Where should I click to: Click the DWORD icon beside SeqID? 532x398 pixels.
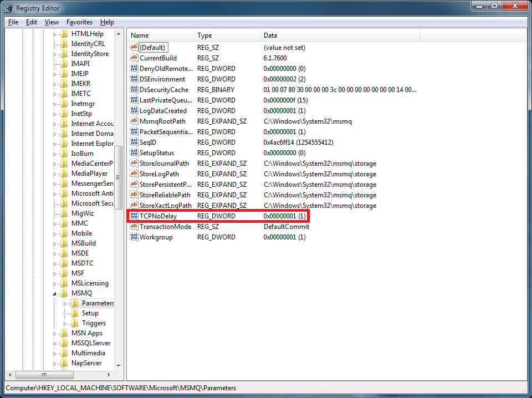tap(134, 142)
